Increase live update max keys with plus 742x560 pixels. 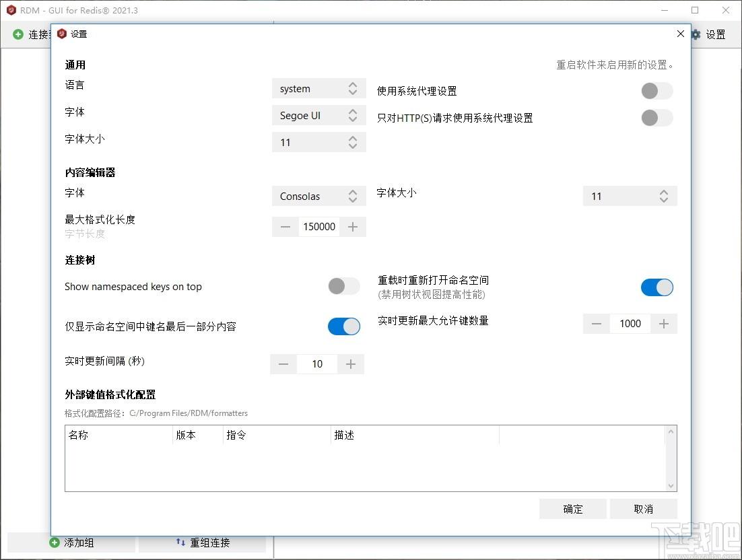coord(664,324)
